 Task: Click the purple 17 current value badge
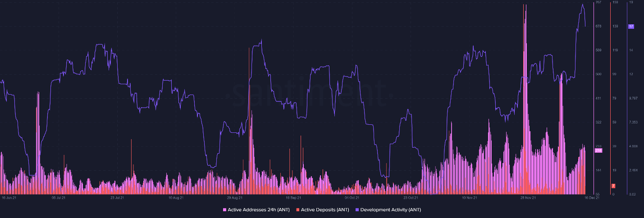coord(631,27)
